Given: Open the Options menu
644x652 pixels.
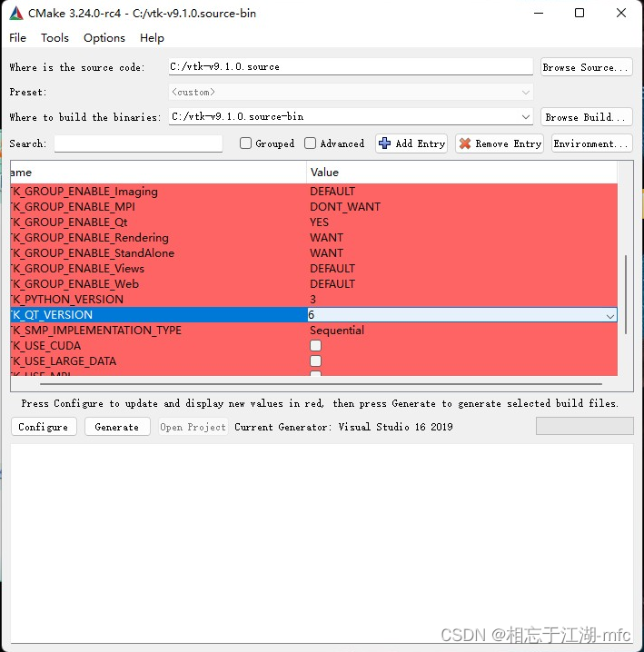Looking at the screenshot, I should click(104, 38).
